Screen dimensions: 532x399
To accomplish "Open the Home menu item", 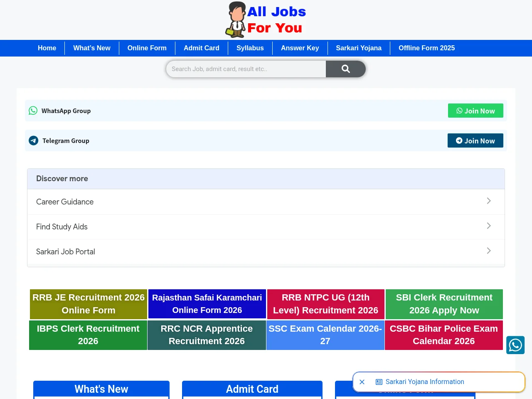I will pyautogui.click(x=47, y=48).
